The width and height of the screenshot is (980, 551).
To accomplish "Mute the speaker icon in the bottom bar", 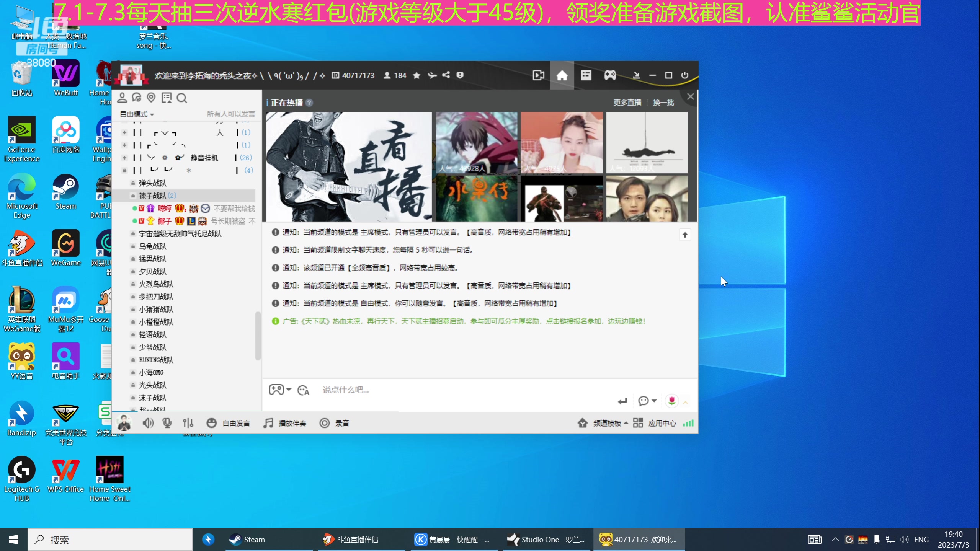I will point(148,423).
